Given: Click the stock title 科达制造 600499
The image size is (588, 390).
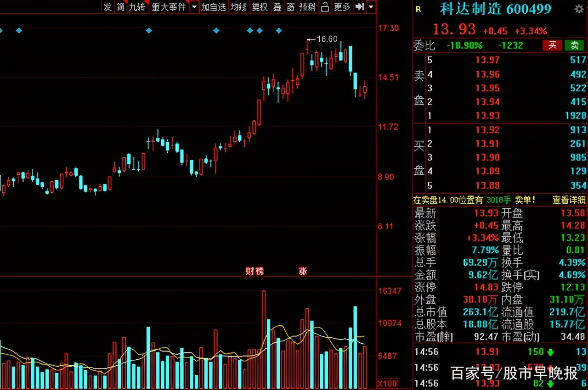Looking at the screenshot, I should coord(496,9).
